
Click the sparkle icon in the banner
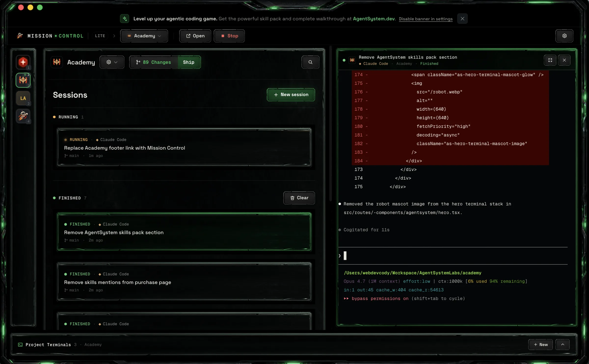click(x=125, y=19)
